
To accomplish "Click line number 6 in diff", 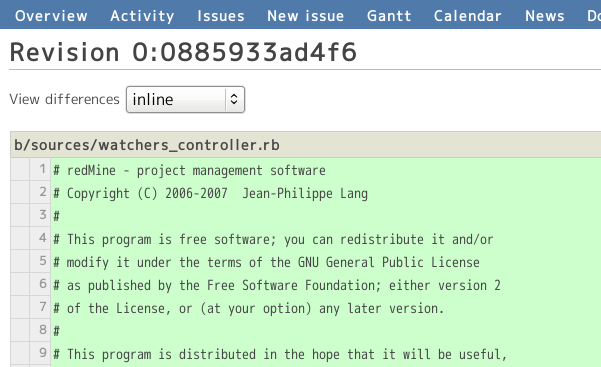I will 40,284.
